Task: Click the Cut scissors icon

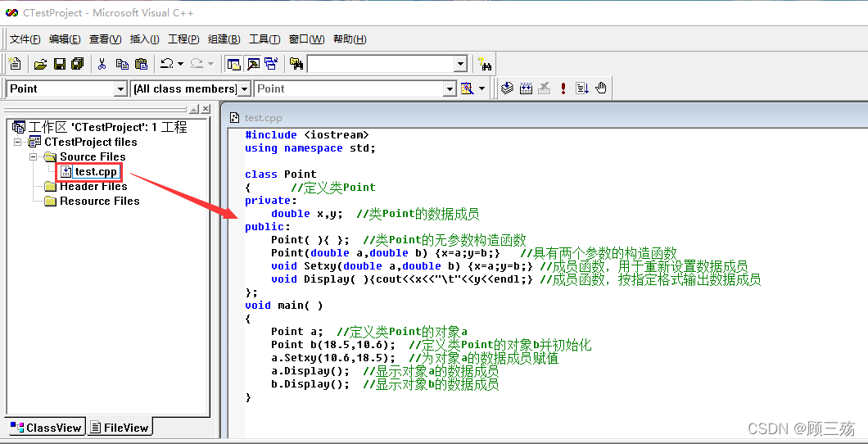Action: (102, 64)
